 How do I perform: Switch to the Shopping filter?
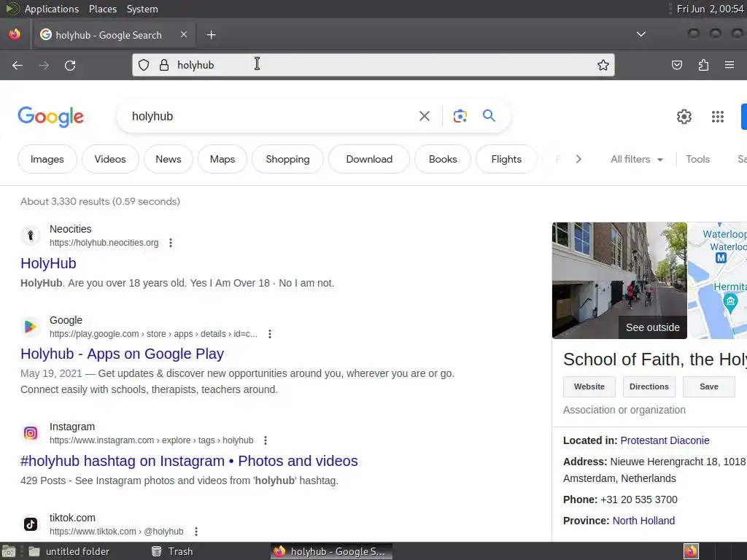point(287,159)
